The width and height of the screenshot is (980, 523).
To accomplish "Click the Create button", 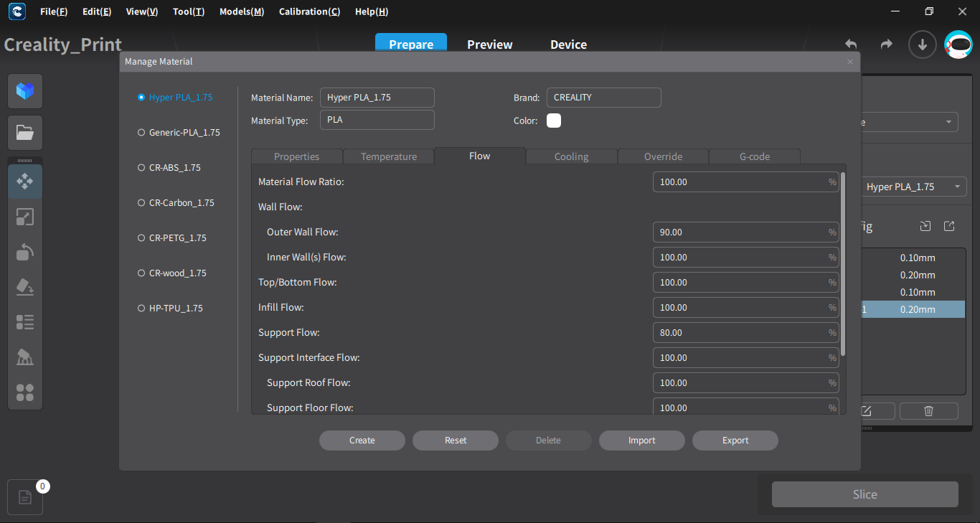I will click(x=362, y=440).
